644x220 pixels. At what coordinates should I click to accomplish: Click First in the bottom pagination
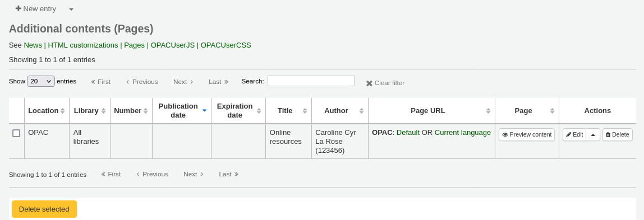(x=111, y=174)
